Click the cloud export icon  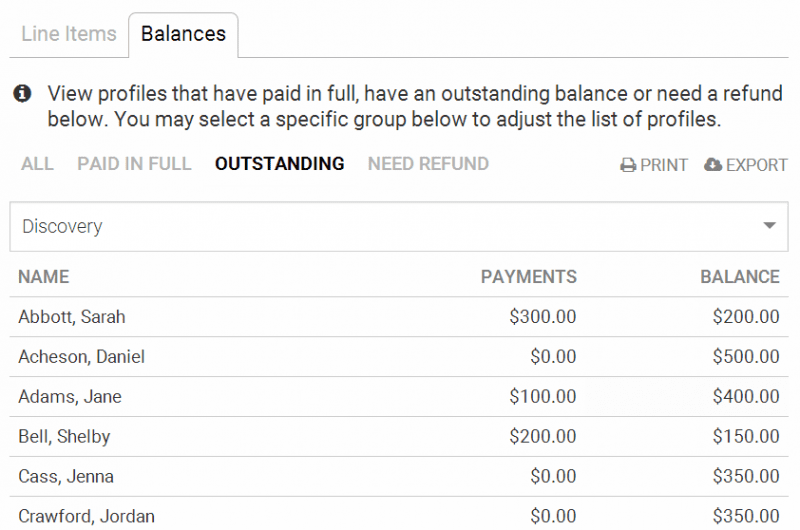[713, 165]
